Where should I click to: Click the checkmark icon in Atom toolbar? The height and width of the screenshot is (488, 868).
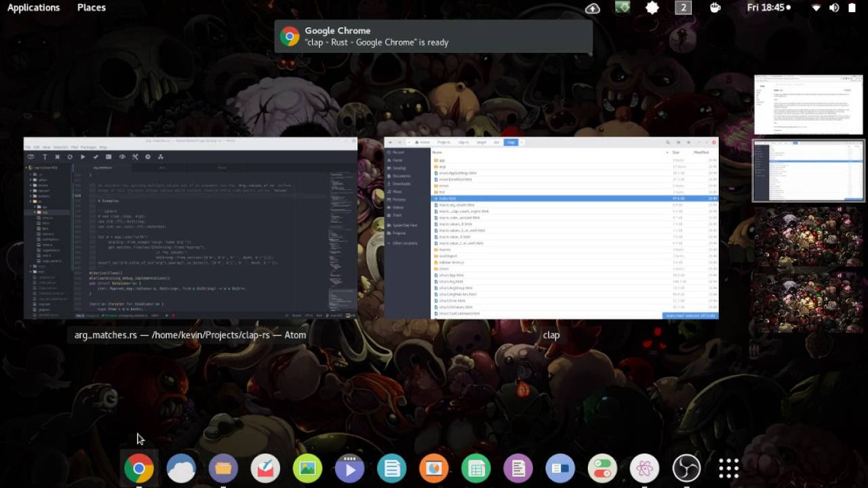(96, 157)
